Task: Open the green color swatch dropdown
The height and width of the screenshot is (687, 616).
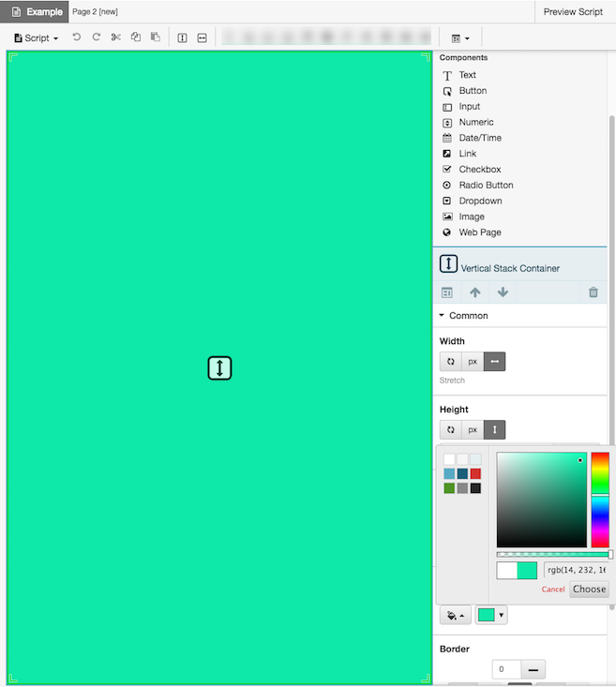Action: [x=491, y=615]
